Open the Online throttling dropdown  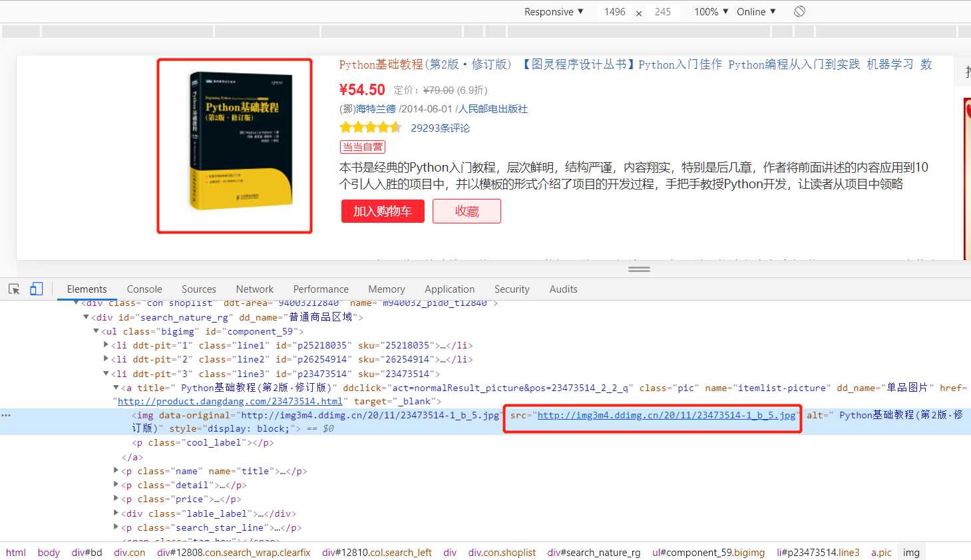pyautogui.click(x=756, y=11)
